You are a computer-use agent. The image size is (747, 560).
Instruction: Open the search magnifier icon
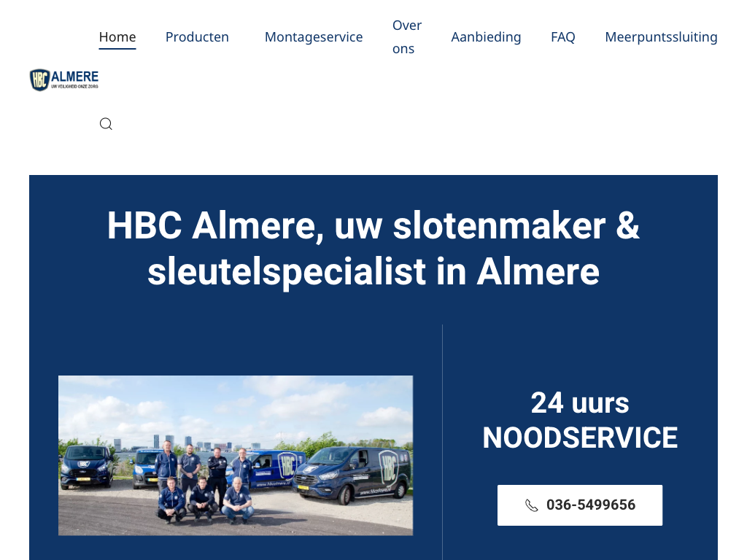coord(106,124)
